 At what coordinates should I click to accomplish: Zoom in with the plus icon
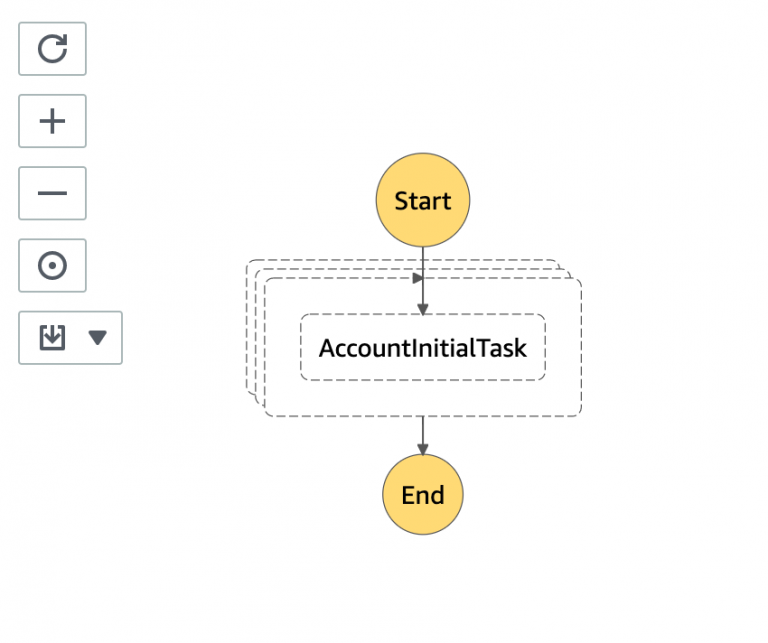(52, 121)
